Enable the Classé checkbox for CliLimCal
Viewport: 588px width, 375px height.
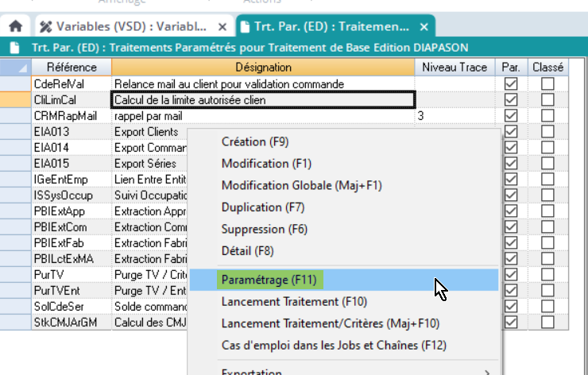547,99
